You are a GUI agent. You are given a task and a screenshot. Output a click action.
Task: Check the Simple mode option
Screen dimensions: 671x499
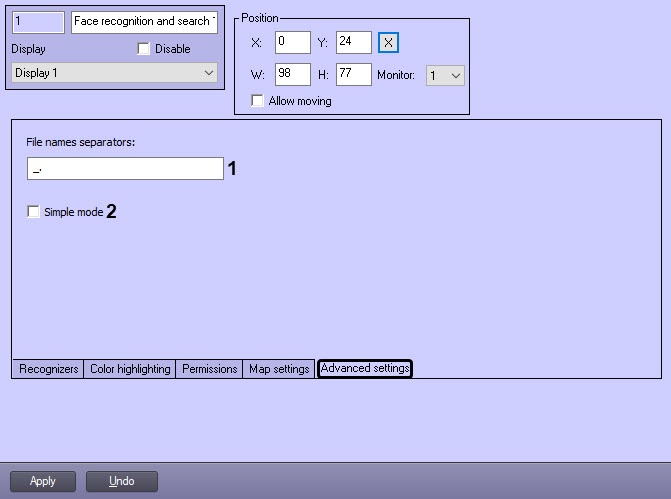pos(34,212)
